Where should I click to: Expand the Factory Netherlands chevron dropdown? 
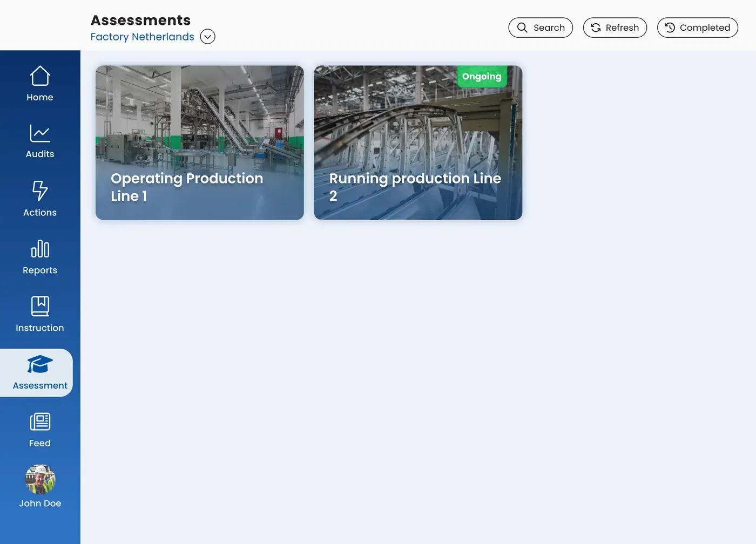(x=207, y=37)
